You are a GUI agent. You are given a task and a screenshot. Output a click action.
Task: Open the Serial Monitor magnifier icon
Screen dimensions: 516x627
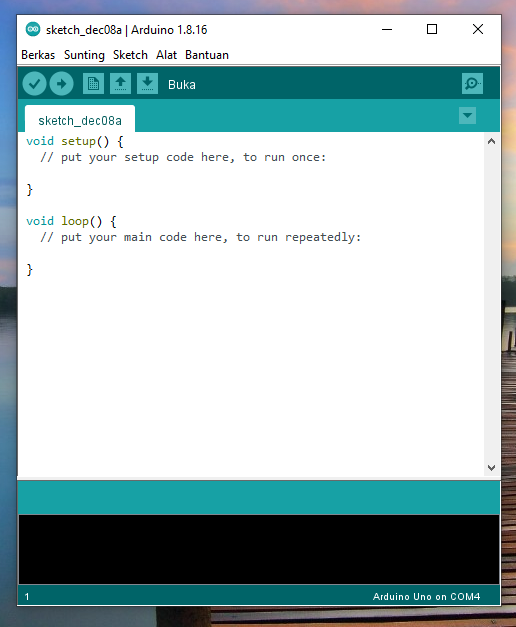472,84
